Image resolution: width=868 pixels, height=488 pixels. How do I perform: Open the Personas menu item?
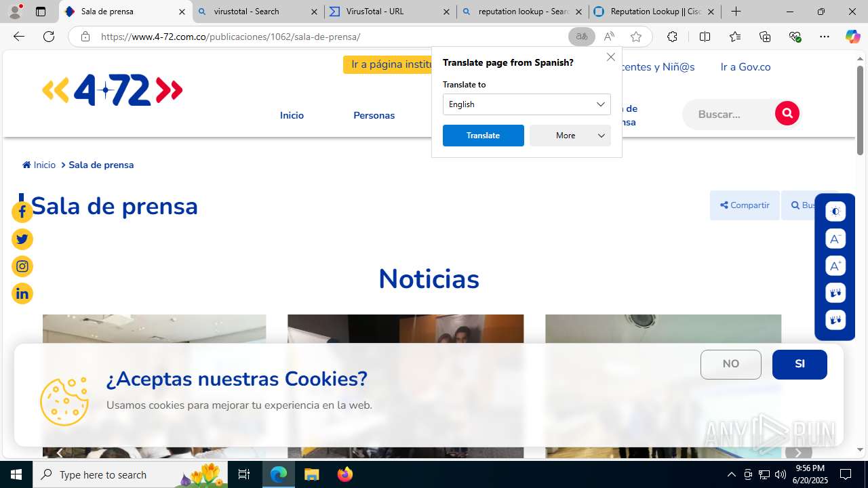(x=374, y=115)
